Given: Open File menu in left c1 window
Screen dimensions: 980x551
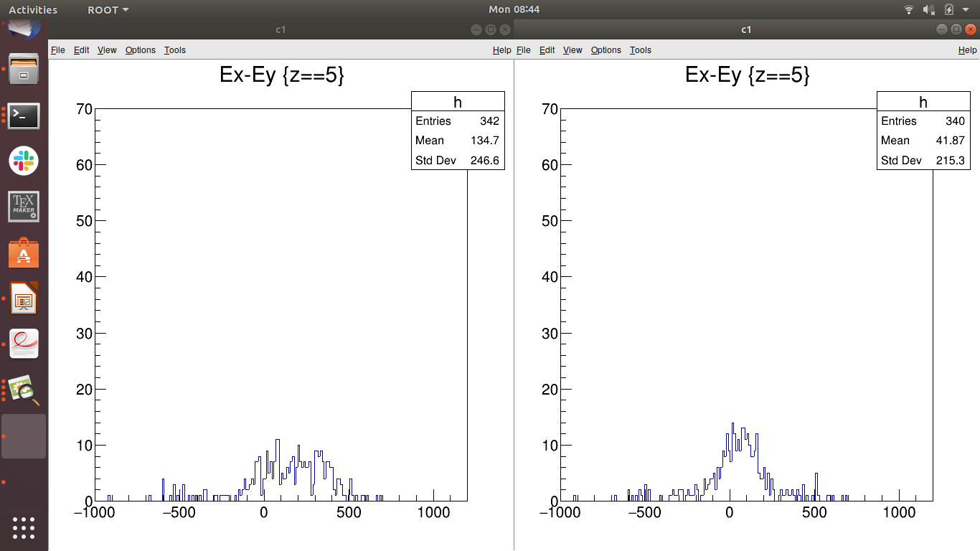Looking at the screenshot, I should [58, 50].
